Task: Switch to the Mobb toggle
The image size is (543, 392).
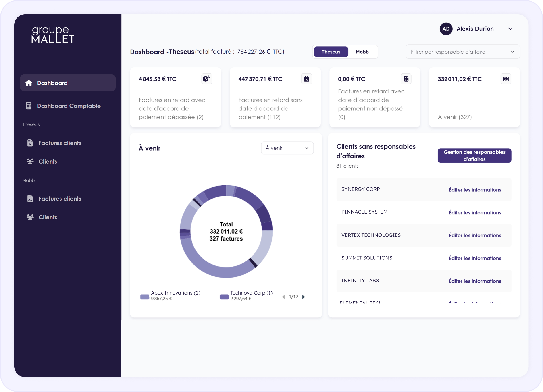Action: [x=362, y=52]
